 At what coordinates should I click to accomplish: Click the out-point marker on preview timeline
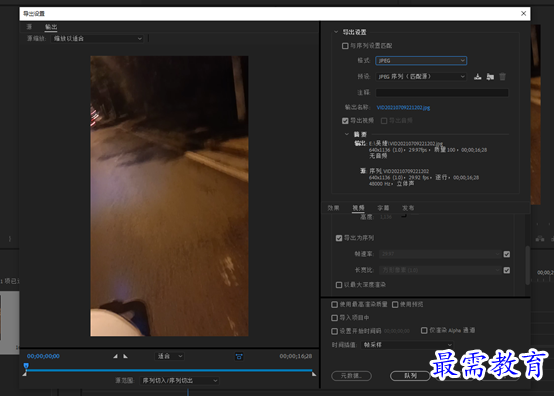tap(314, 374)
